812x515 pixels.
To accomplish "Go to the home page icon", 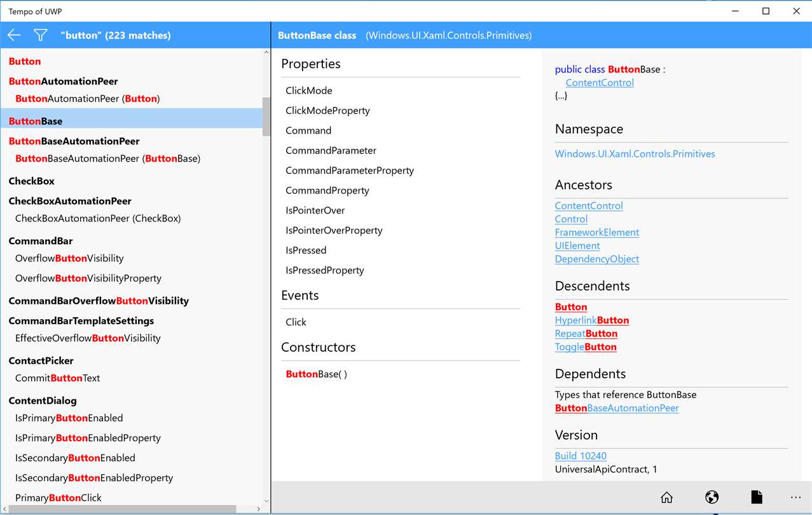I will [x=666, y=497].
